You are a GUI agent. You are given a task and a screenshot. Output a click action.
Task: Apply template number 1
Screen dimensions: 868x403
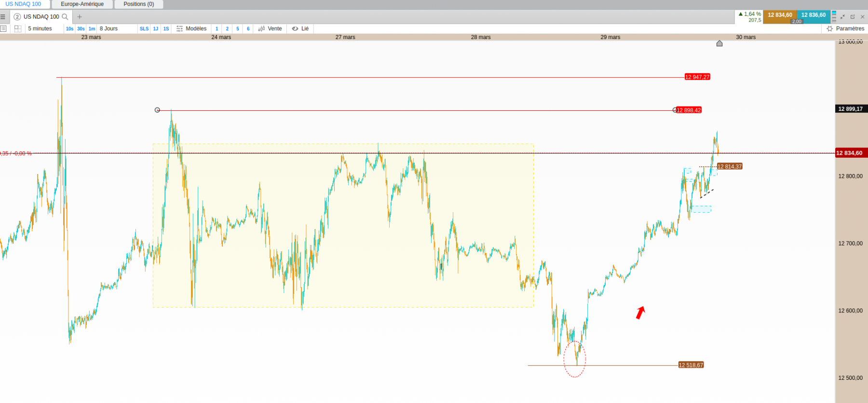click(217, 29)
